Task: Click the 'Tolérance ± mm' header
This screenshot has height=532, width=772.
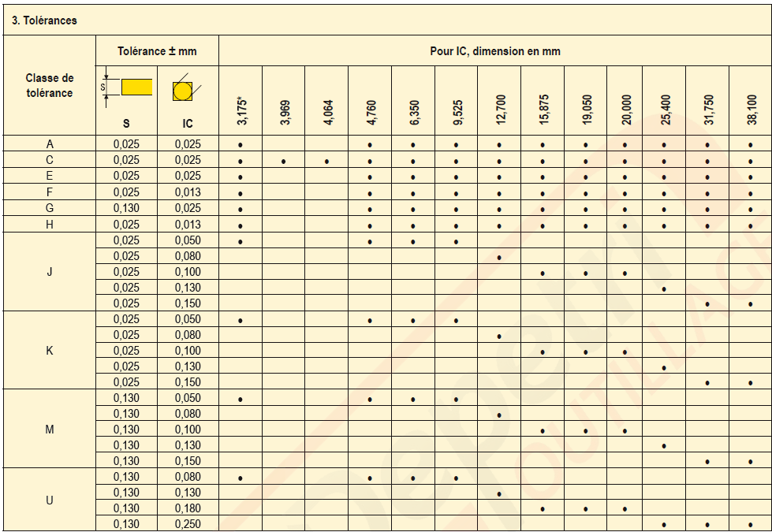Action: (x=157, y=51)
